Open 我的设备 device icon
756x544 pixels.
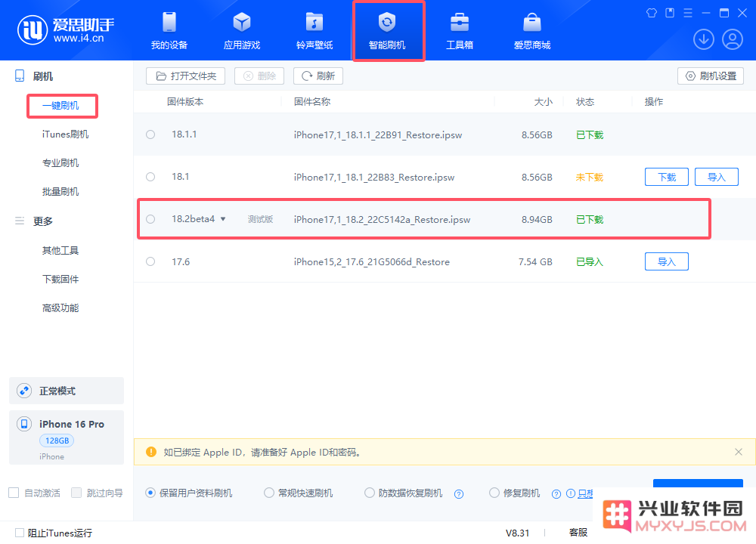(x=169, y=22)
